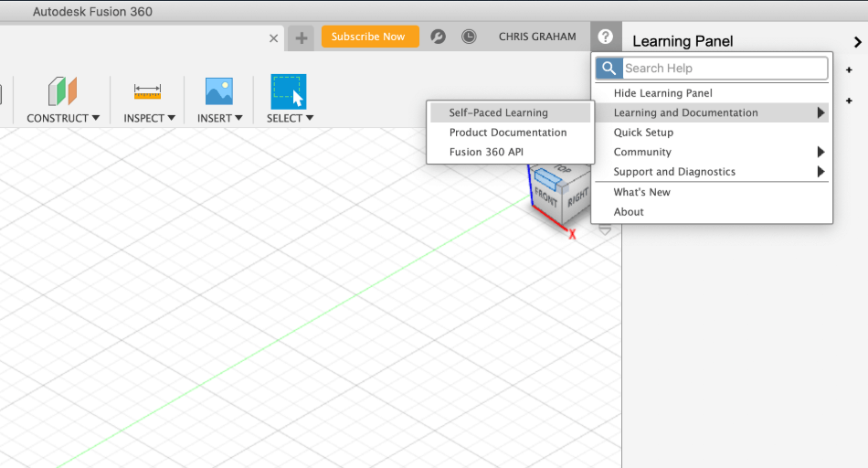Viewport: 868px width, 468px height.
Task: Add a new design tab with plus
Action: point(302,37)
